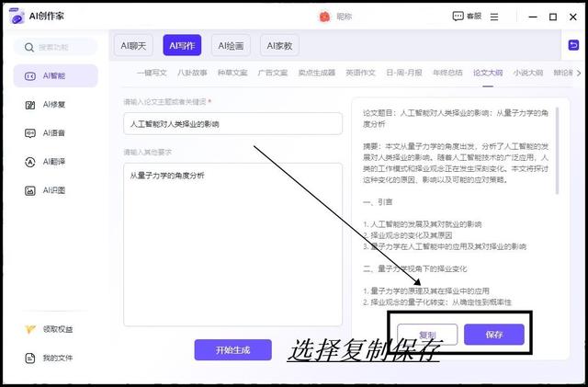
Task: Open the hamburger menu icon
Action: click(x=494, y=17)
